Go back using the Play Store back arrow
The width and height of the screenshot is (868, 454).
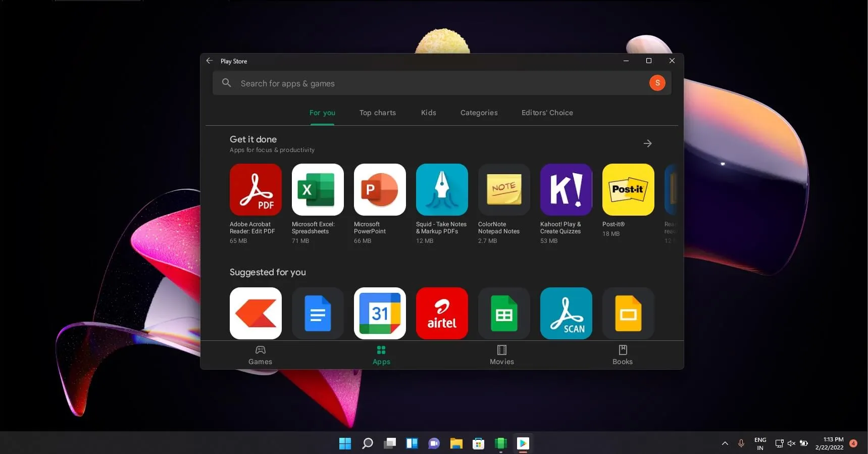(x=210, y=61)
